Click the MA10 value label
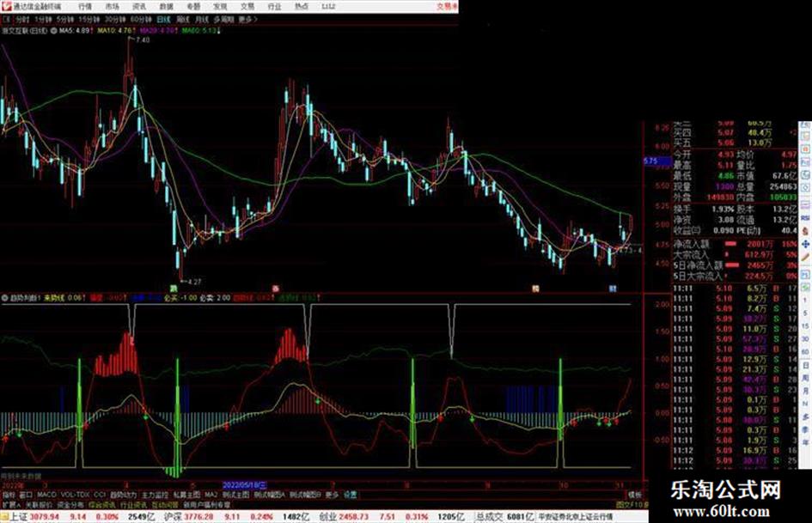This screenshot has height=523, width=812. pos(115,31)
